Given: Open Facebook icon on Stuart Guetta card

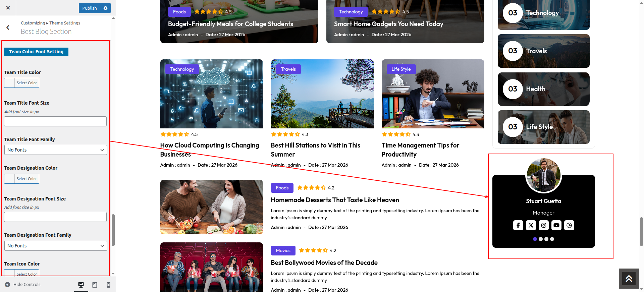Looking at the screenshot, I should click(x=518, y=225).
